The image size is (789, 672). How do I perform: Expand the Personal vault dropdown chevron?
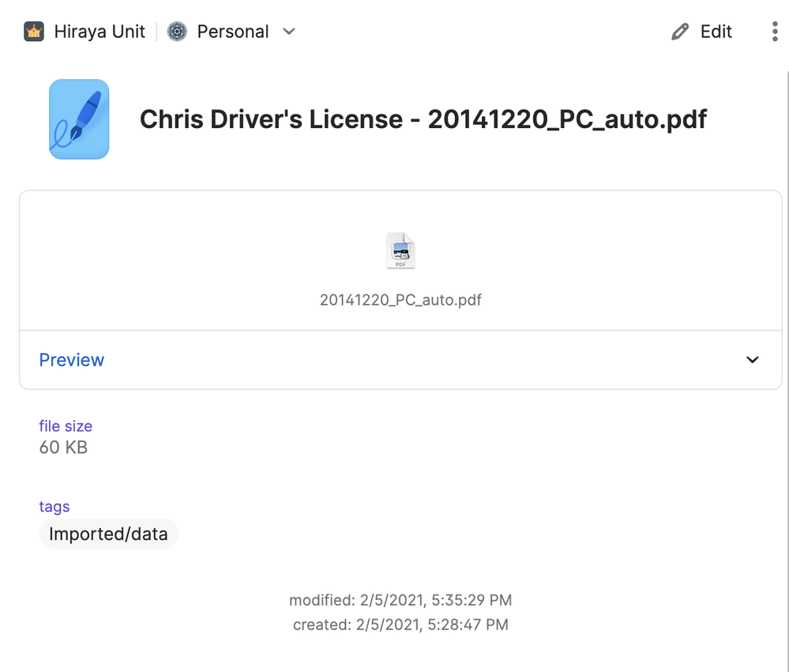[289, 32]
